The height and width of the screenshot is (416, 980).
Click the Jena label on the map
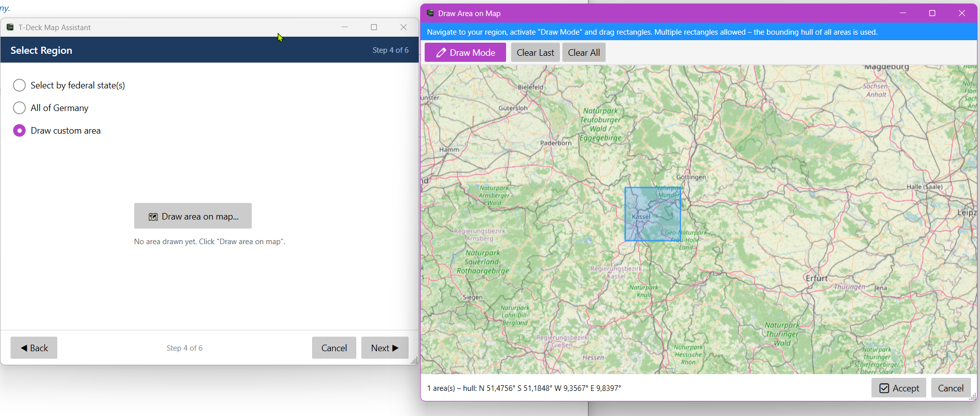coord(880,288)
